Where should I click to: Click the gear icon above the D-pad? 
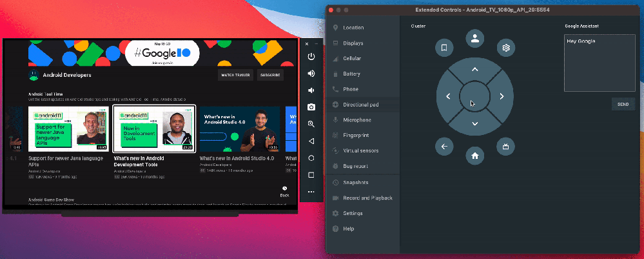click(x=506, y=47)
